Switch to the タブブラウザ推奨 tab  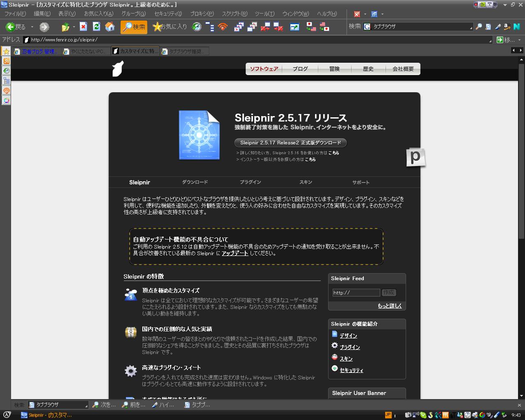(185, 51)
